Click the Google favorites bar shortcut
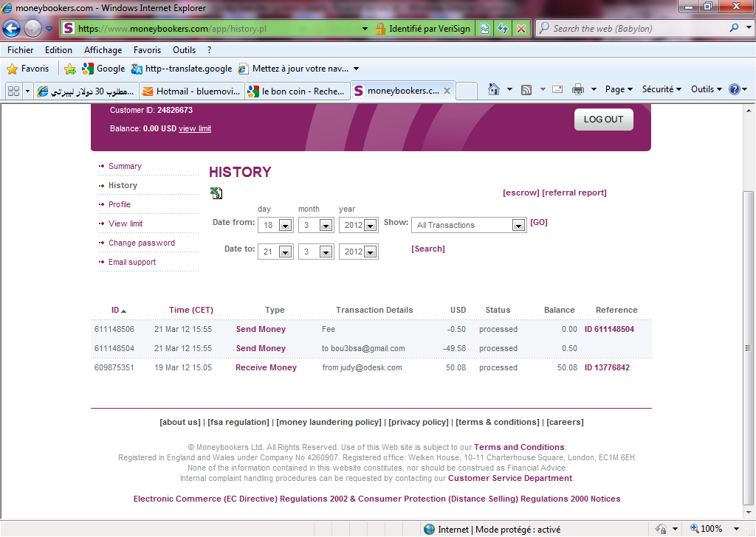The width and height of the screenshot is (756, 537). click(103, 69)
